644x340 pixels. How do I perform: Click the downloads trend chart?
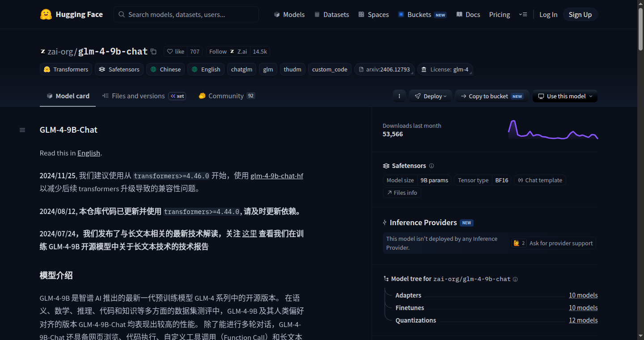tap(553, 130)
